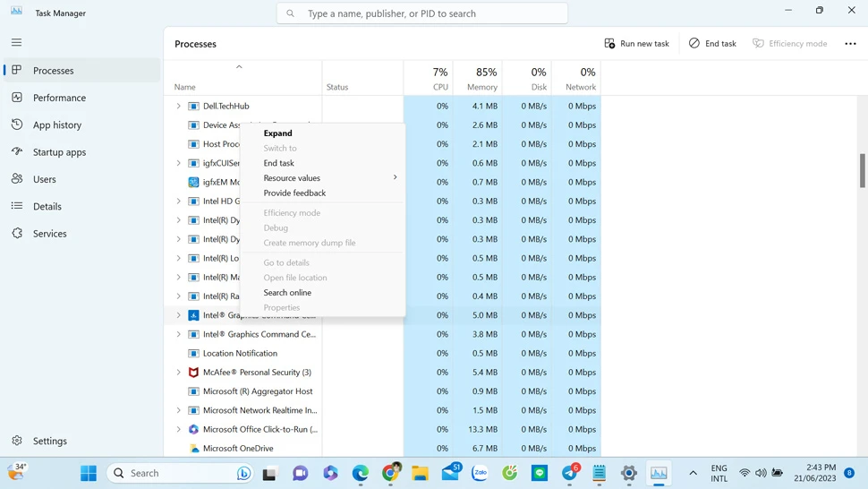Expand the Intel(R) Lo... process row
The image size is (868, 489).
point(178,258)
